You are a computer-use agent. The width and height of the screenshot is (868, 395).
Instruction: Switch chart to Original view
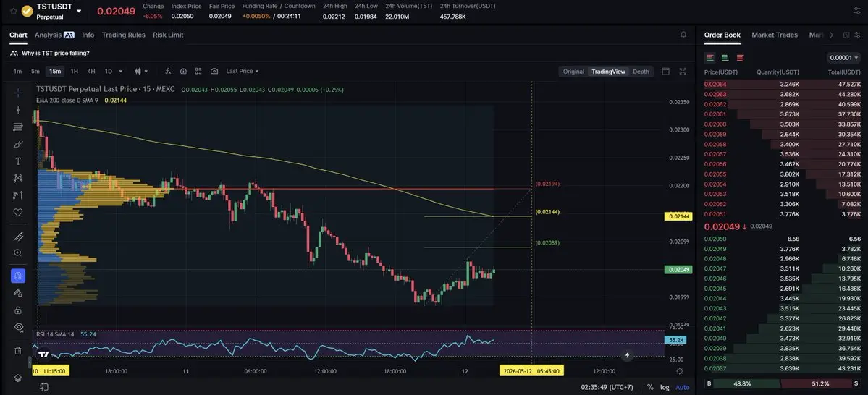click(x=573, y=72)
